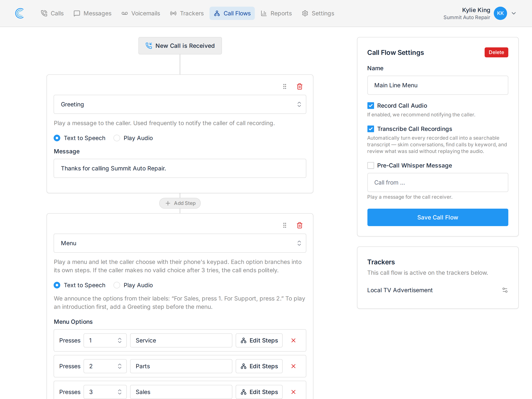Click the Add Step button

[180, 203]
